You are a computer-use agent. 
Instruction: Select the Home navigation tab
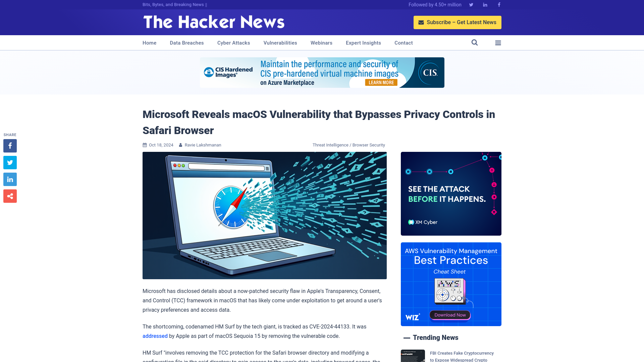(150, 43)
